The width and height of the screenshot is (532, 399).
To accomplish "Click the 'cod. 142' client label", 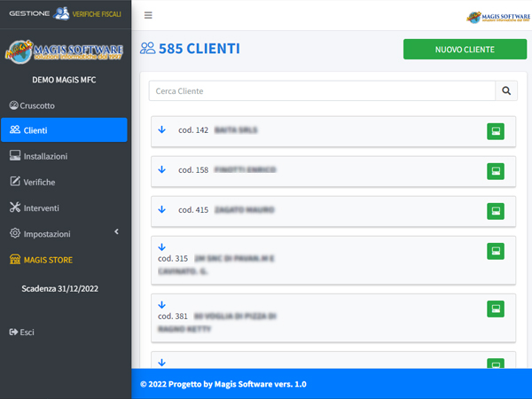I will (193, 130).
